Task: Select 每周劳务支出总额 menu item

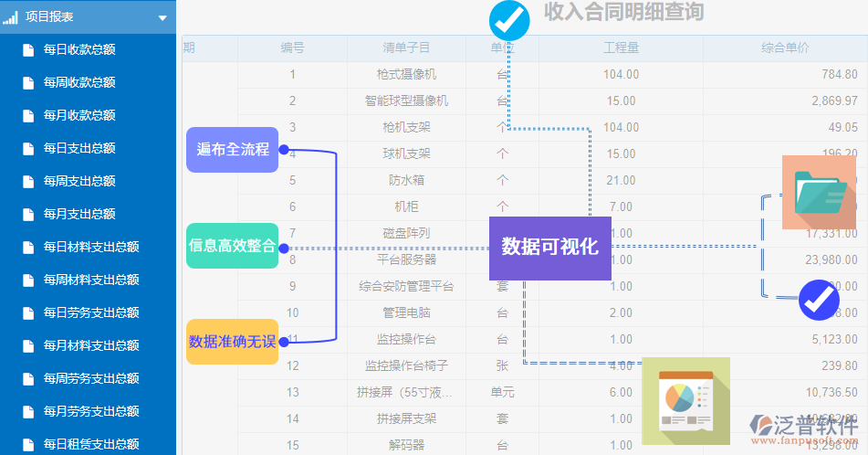Action: tap(91, 378)
